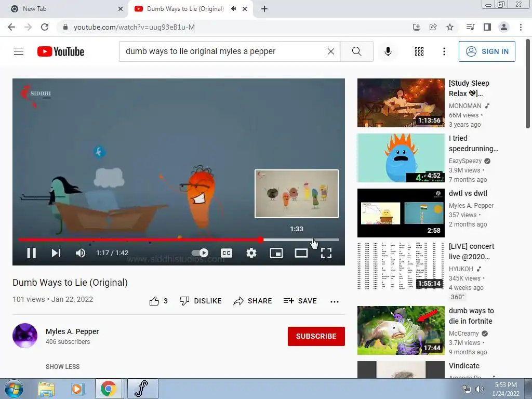Screen dimensions: 532x399
Task: Toggle closed captions CC
Action: pyautogui.click(x=227, y=253)
